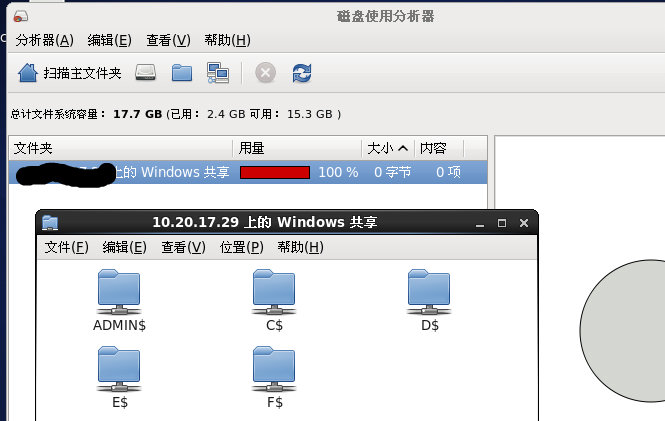665x421 pixels.
Task: Open the ADMIN$ network share folder
Action: tap(119, 301)
